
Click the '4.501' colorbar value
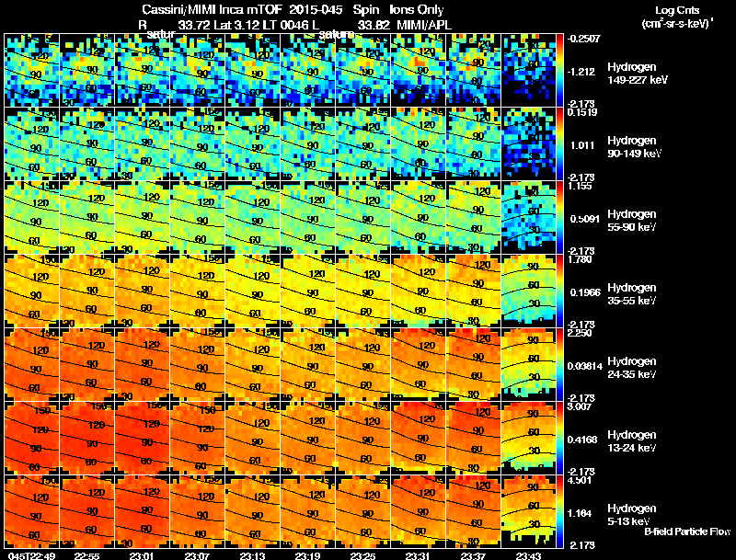coord(580,480)
